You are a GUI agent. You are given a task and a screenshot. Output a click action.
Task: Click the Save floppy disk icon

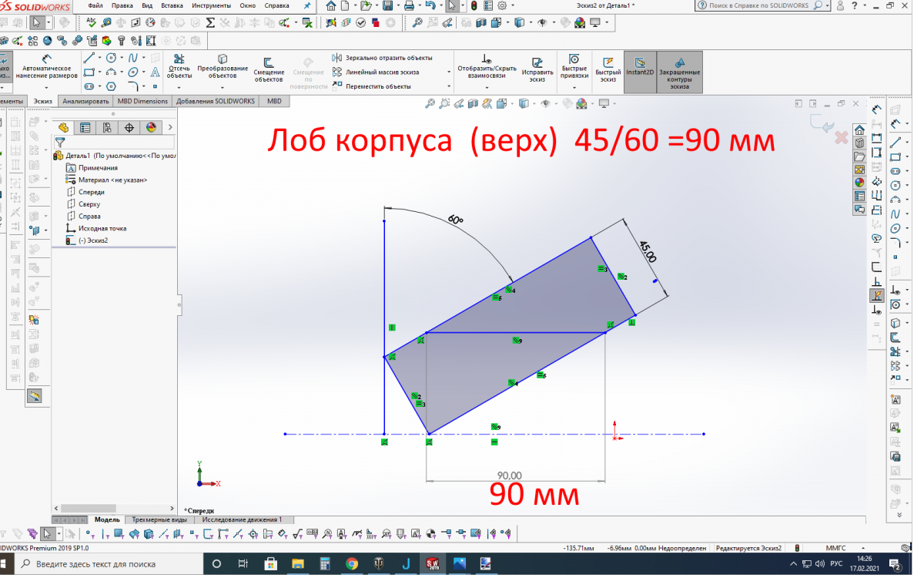[388, 5]
